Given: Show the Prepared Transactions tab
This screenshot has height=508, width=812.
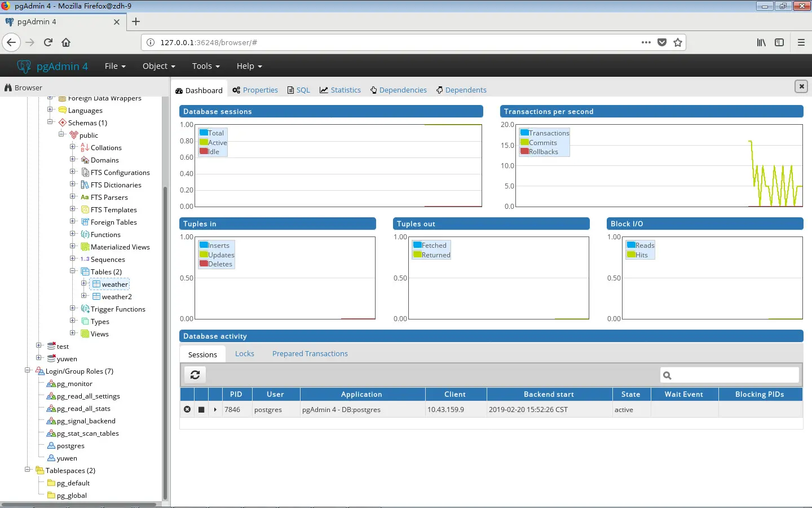Looking at the screenshot, I should click(310, 354).
